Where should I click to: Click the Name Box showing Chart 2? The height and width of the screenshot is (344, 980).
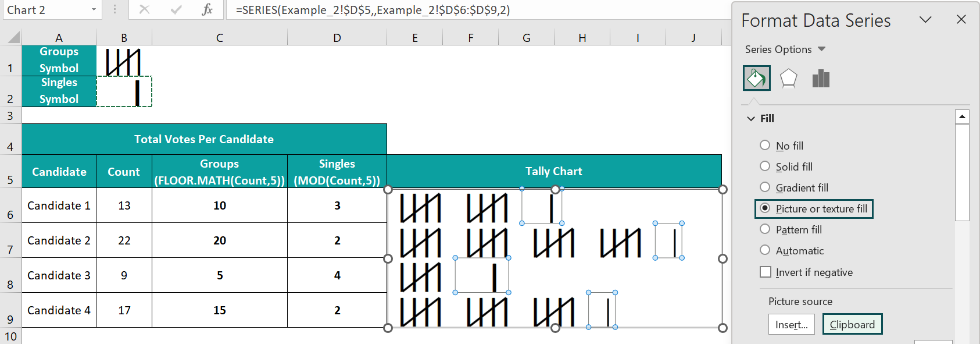45,10
